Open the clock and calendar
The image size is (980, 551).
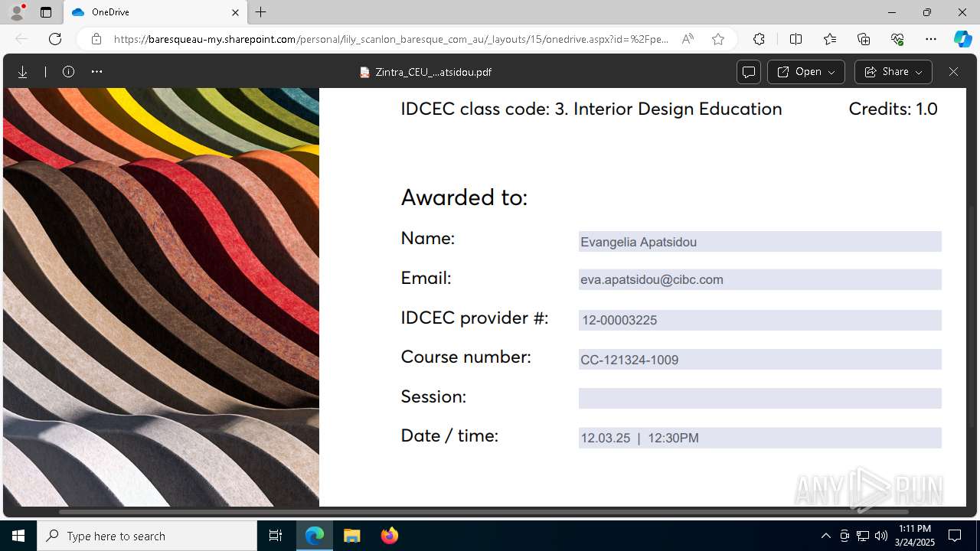[x=914, y=536]
